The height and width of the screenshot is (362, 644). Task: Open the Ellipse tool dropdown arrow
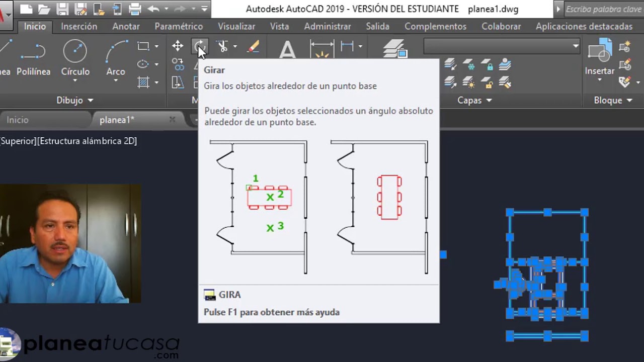(156, 64)
